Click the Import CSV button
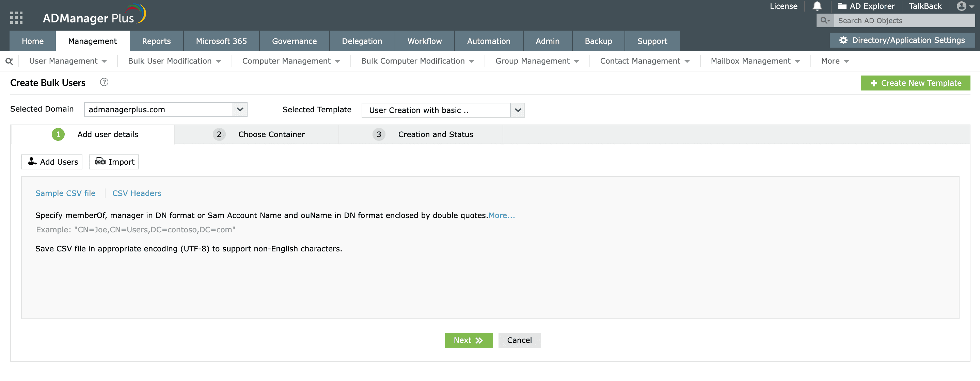Image resolution: width=980 pixels, height=381 pixels. pyautogui.click(x=114, y=162)
